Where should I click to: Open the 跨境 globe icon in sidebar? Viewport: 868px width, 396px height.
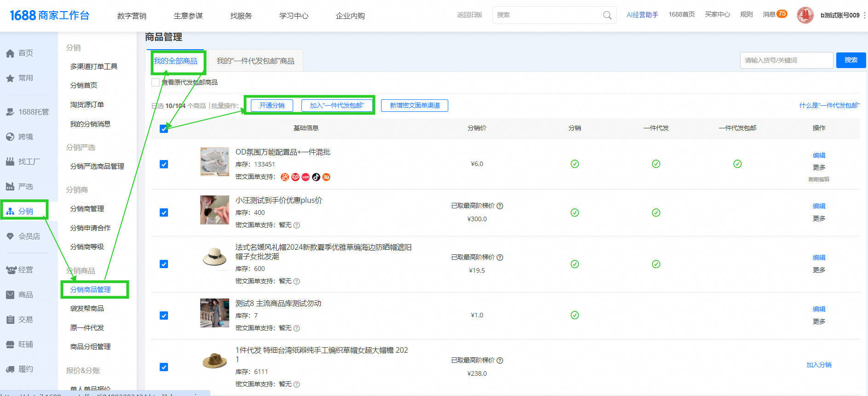coord(10,137)
